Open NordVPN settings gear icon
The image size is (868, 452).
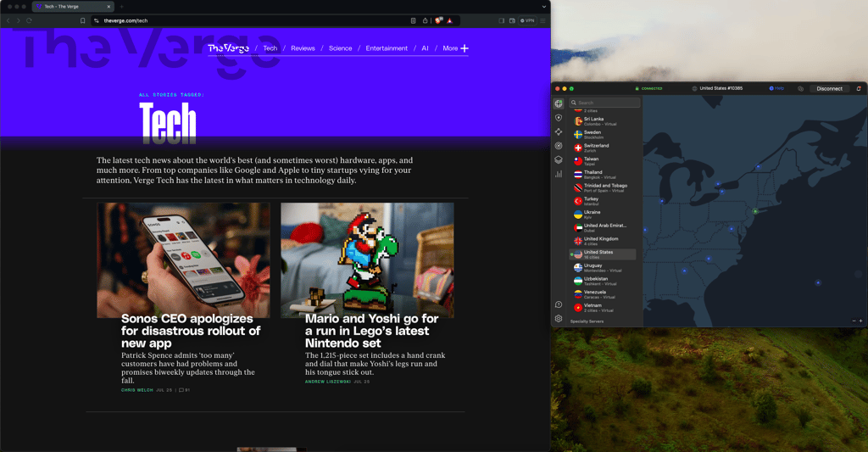tap(559, 319)
